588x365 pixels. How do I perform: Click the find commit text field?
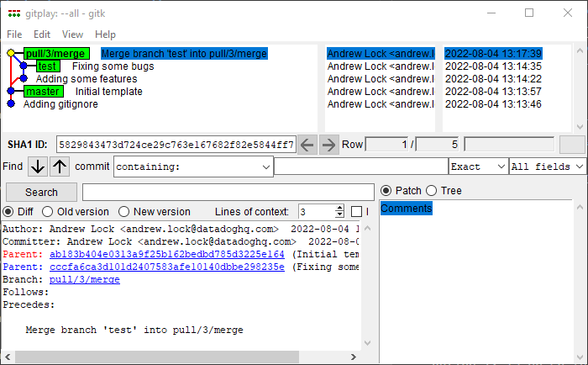(361, 167)
